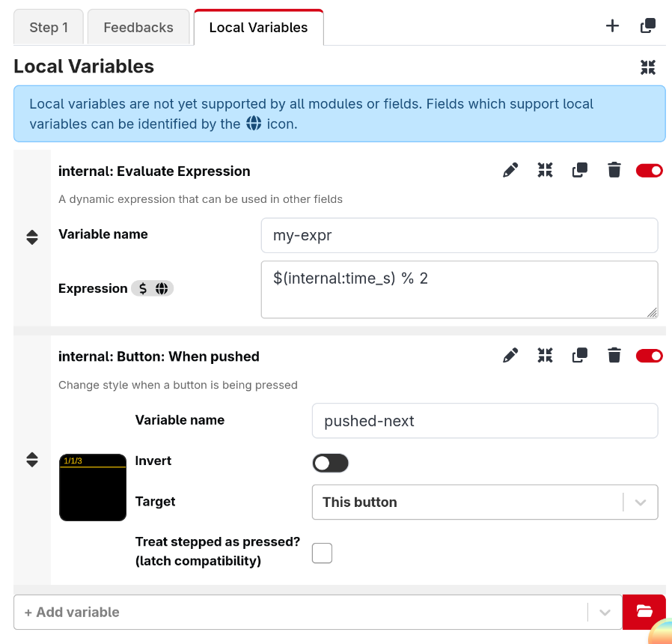Collapse the Evaluate Expression entry
The width and height of the screenshot is (672, 644).
click(x=545, y=170)
